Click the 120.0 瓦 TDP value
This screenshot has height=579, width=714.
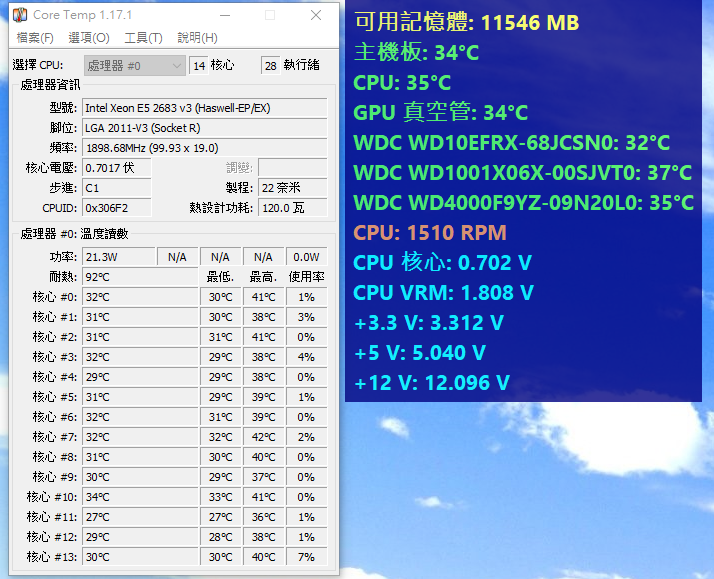tap(293, 208)
